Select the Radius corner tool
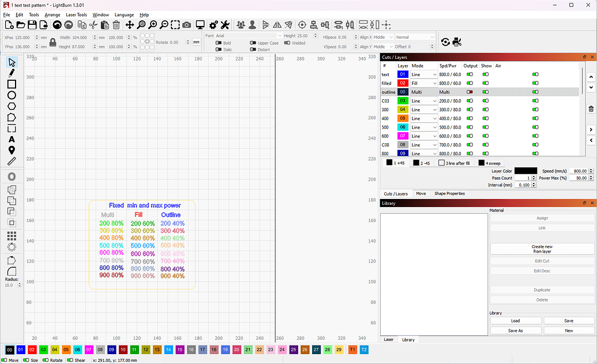The image size is (597, 364). tap(12, 271)
